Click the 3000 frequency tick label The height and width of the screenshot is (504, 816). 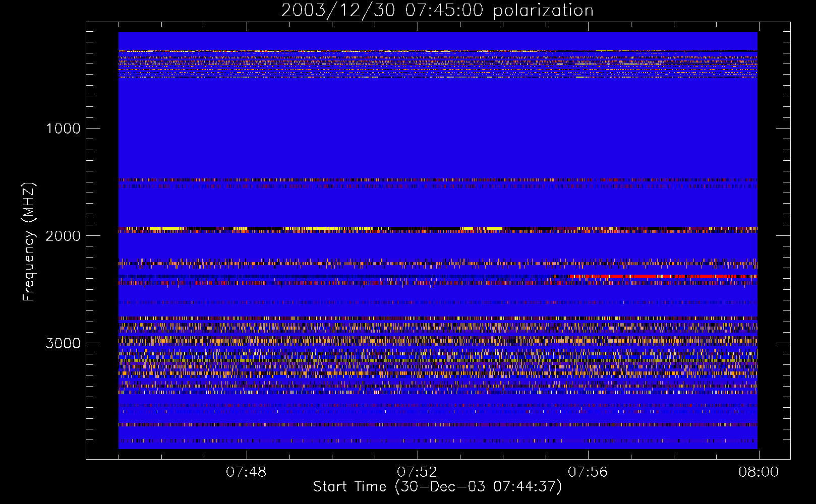click(63, 343)
